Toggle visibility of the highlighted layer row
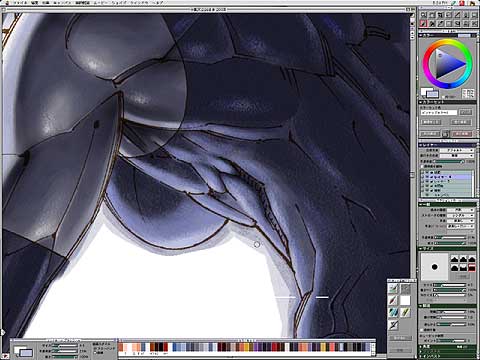The height and width of the screenshot is (360, 480). point(427,177)
